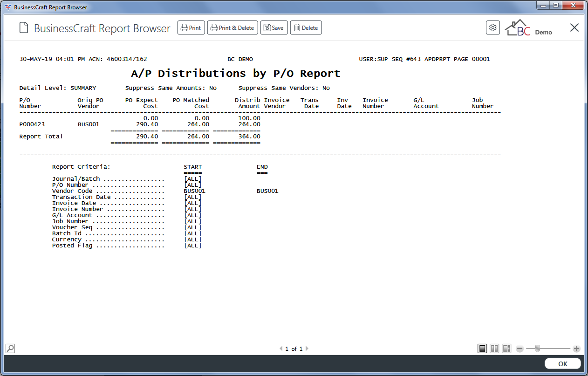588x376 pixels.
Task: Go to next page arrow
Action: 307,349
